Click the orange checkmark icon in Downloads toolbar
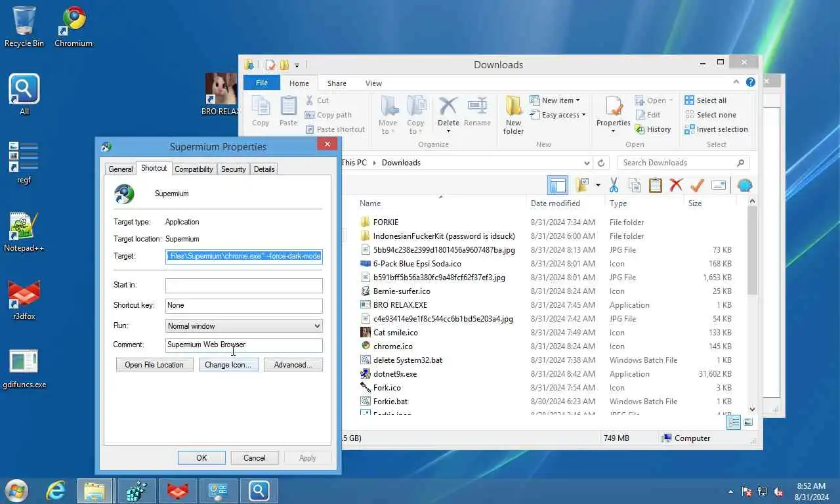Screen dimensions: 840x504 point(697,185)
